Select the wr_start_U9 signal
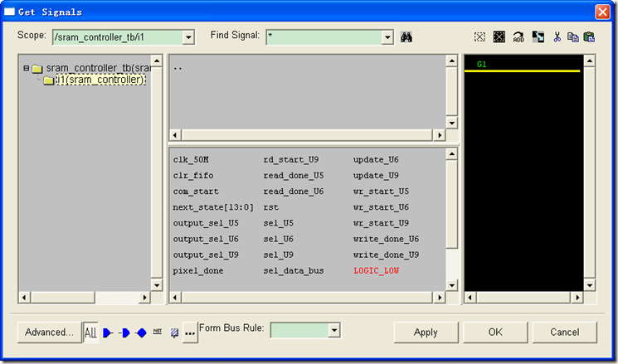This screenshot has width=618, height=364. click(x=381, y=223)
